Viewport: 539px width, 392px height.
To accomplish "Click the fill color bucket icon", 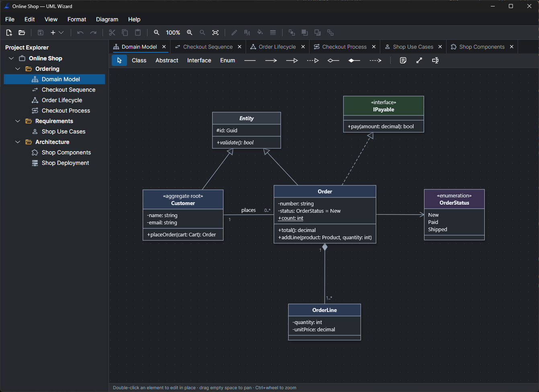I will pyautogui.click(x=260, y=33).
